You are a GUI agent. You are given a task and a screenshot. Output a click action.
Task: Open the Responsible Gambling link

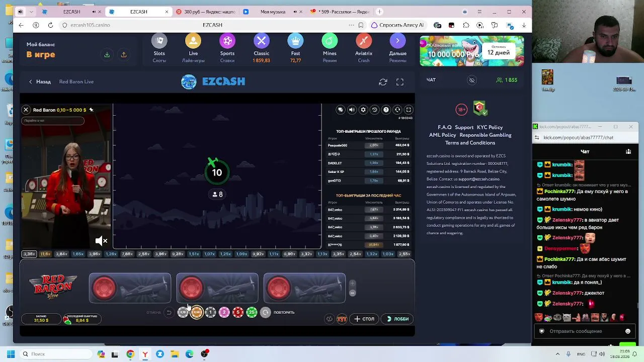(x=486, y=135)
